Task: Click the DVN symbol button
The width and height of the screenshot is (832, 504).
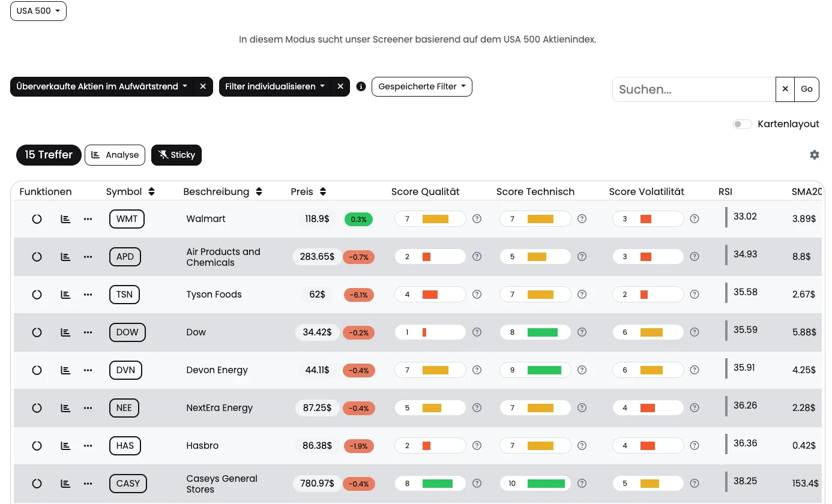Action: [x=126, y=370]
